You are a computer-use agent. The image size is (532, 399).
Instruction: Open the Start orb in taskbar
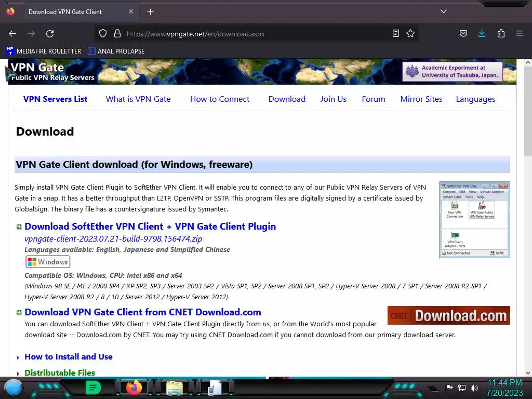pyautogui.click(x=14, y=388)
